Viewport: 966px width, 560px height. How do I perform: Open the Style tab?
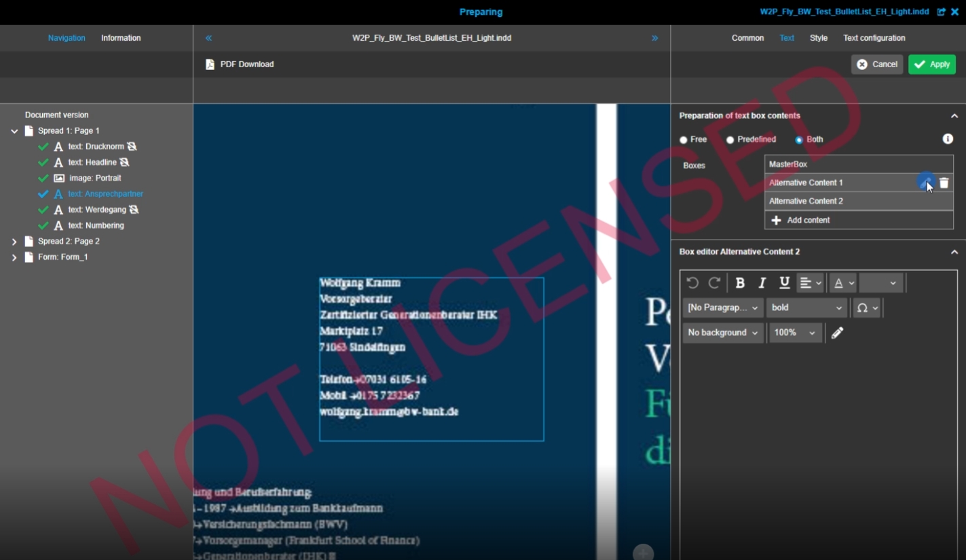(819, 38)
